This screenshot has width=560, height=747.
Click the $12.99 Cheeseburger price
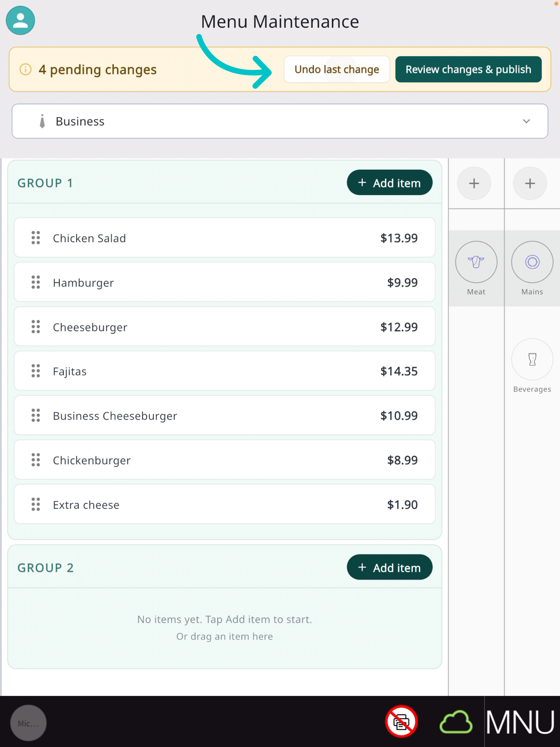coord(399,327)
